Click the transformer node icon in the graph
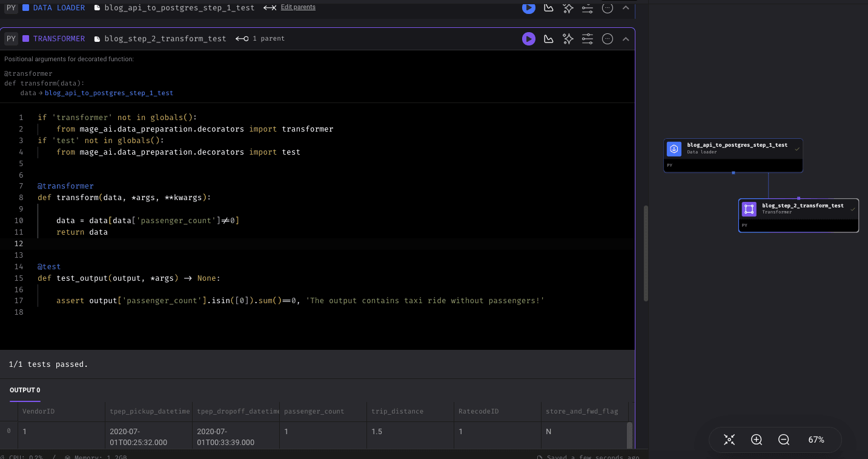The width and height of the screenshot is (868, 459). click(749, 209)
